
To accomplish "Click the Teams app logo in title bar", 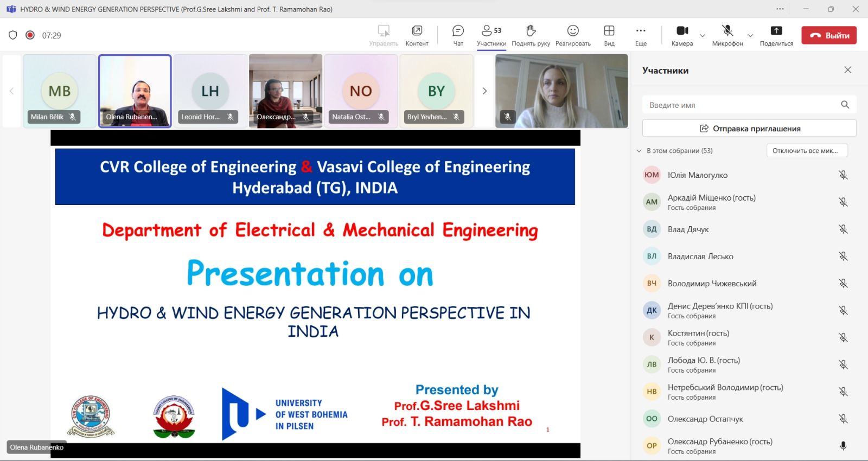I will coord(11,9).
